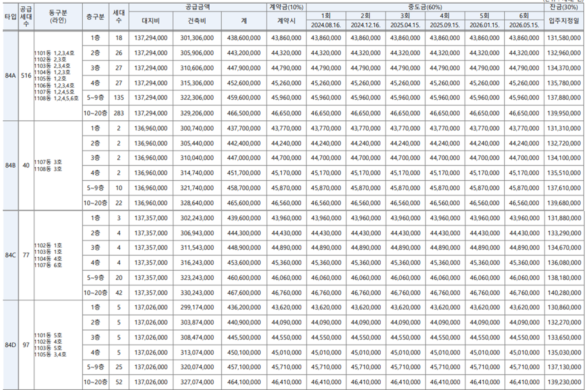This screenshot has height=390, width=588.
Task: Click the 1회 installment header
Action: (326, 16)
